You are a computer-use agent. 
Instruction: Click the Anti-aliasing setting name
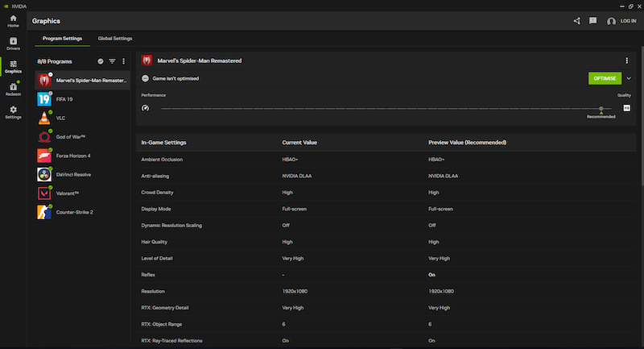click(x=155, y=176)
